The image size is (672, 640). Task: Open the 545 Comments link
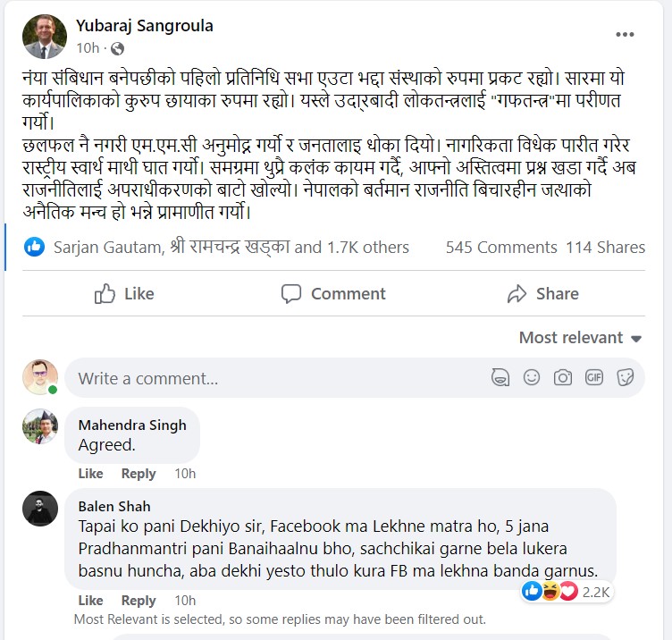click(500, 248)
